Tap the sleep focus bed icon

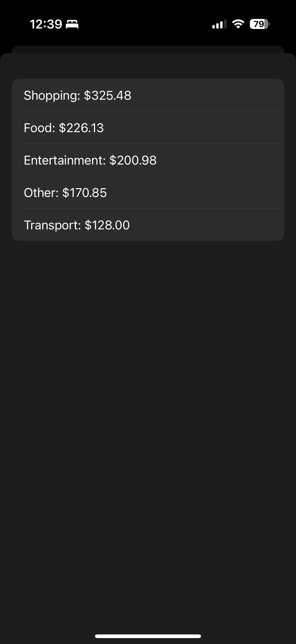tap(72, 25)
